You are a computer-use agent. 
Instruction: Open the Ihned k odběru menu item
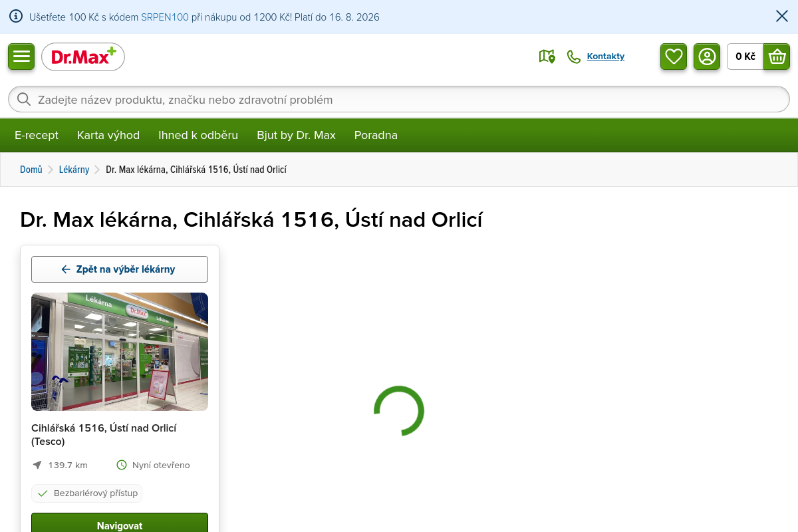pos(198,135)
